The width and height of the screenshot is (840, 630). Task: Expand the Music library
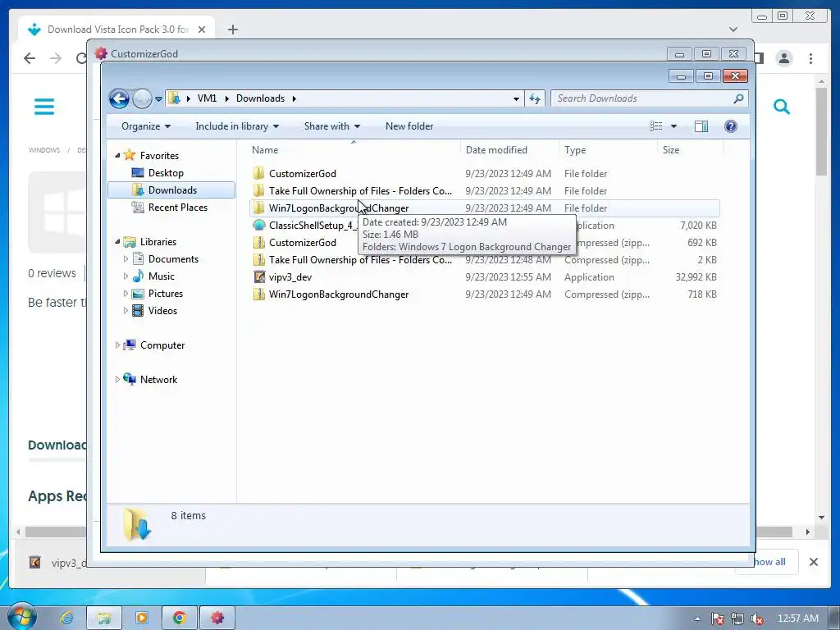pos(126,276)
